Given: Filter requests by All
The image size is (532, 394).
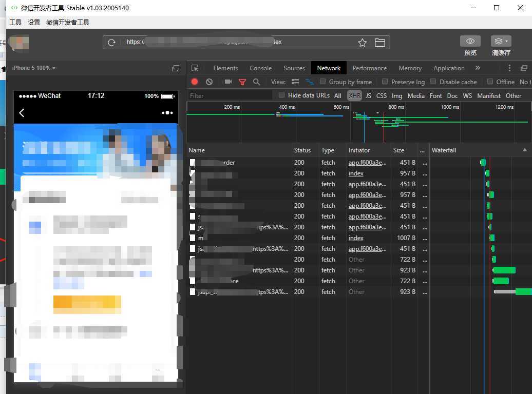Looking at the screenshot, I should coord(337,95).
